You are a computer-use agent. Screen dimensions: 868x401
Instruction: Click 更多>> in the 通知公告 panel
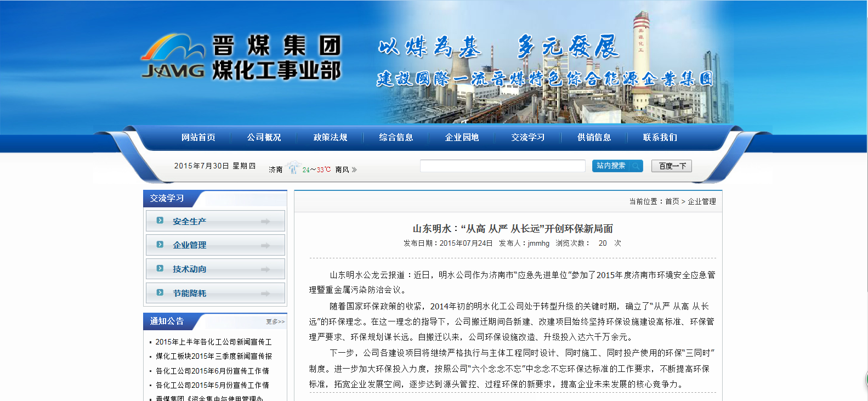[x=275, y=322]
